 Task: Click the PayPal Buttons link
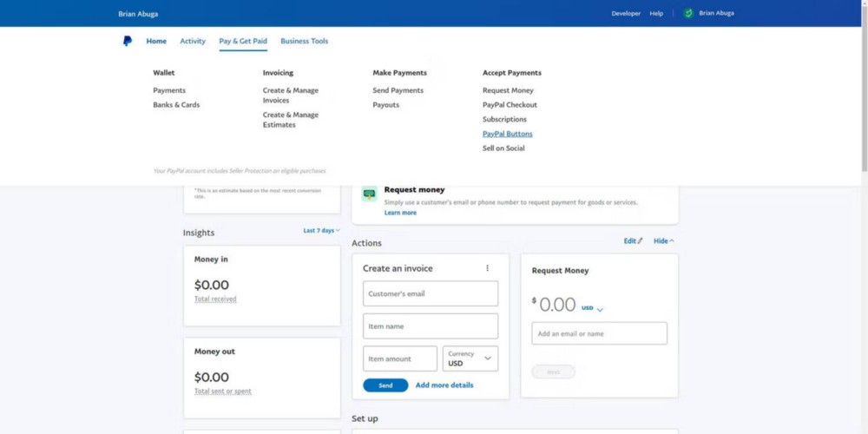508,134
